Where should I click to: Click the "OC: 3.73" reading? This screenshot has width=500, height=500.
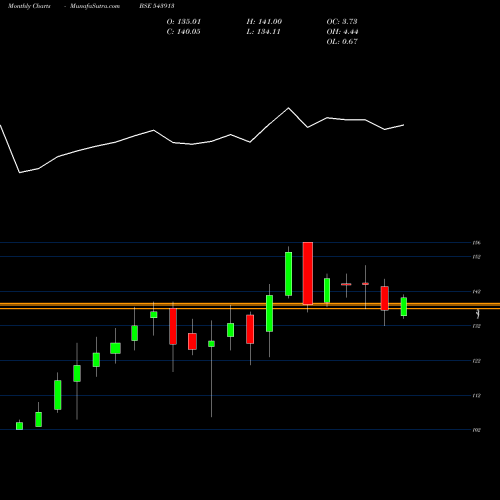342,22
